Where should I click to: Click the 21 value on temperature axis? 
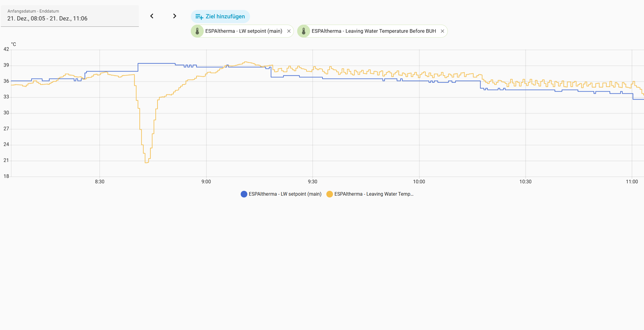pyautogui.click(x=6, y=160)
